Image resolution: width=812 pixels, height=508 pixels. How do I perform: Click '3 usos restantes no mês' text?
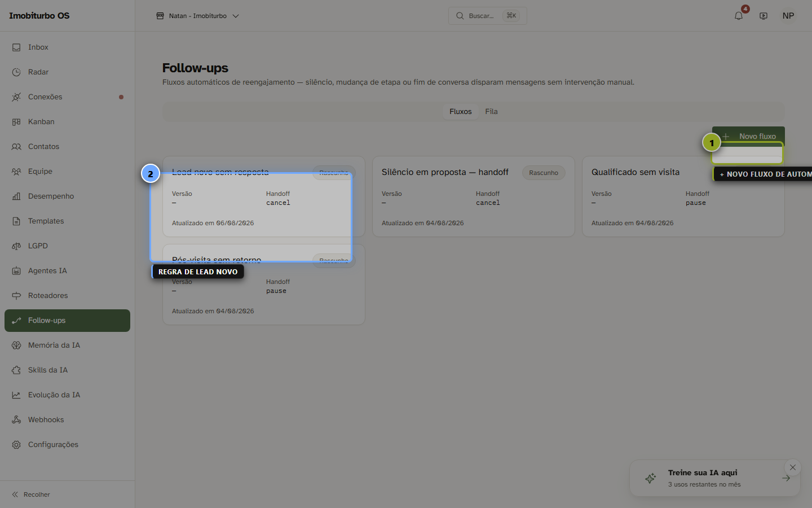(x=704, y=484)
